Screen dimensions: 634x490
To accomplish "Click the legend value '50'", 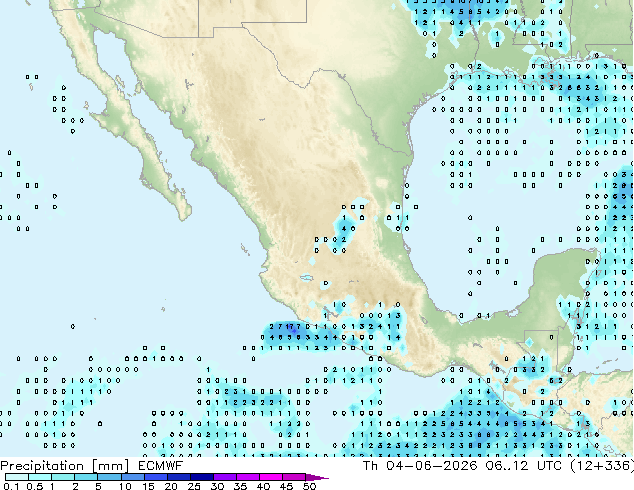I will coord(309,486).
